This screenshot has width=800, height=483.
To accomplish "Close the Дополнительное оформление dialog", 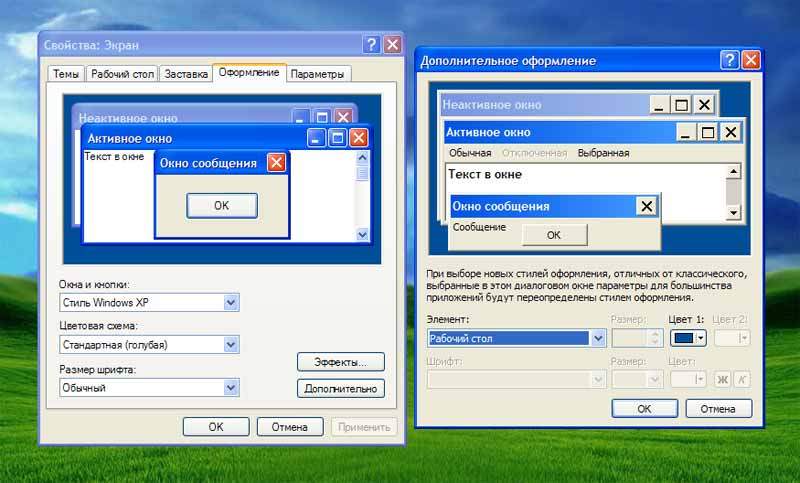I will tap(751, 60).
